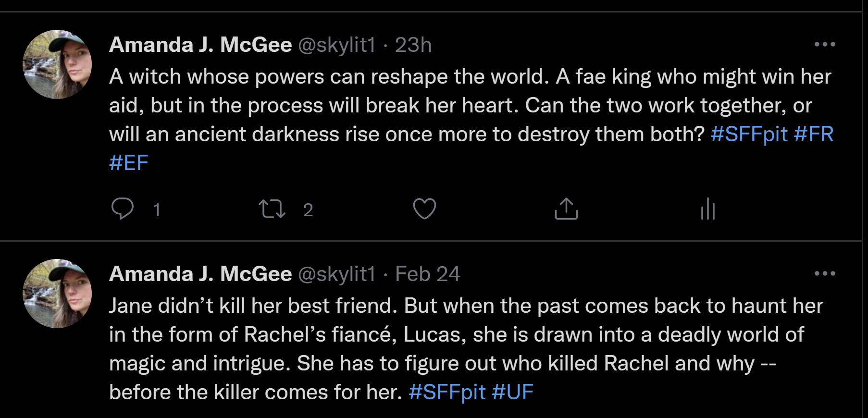Viewport: 868px width, 418px height.
Task: Click the #SFFpit hashtag in first tweet
Action: (x=749, y=134)
